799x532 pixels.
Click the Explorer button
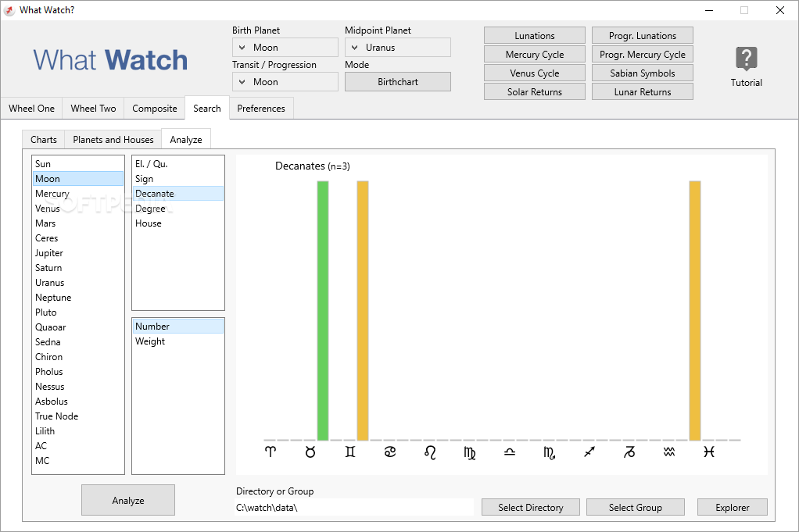[733, 508]
